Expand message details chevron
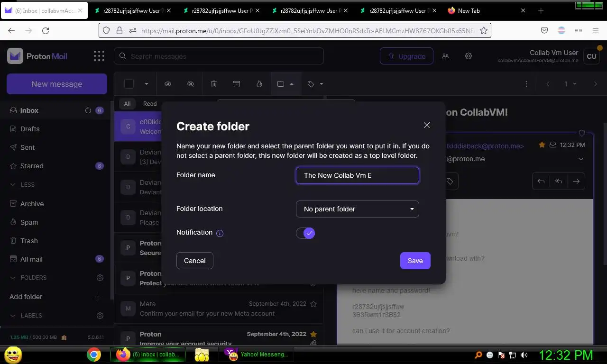The height and width of the screenshot is (364, 607). pyautogui.click(x=581, y=159)
